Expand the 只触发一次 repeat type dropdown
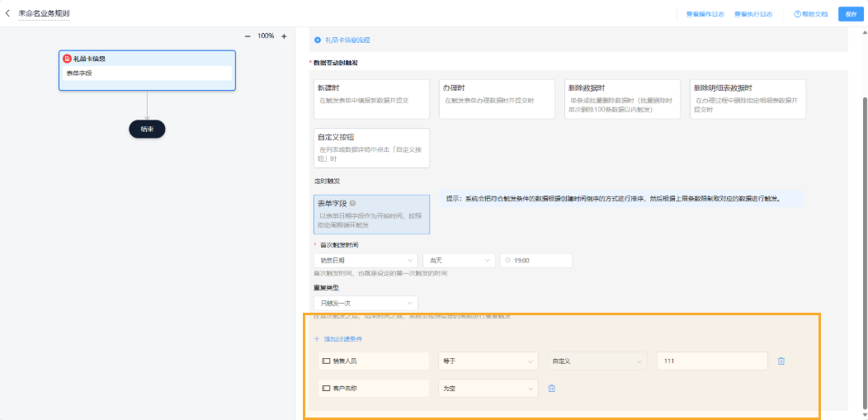This screenshot has width=868, height=420. click(366, 303)
